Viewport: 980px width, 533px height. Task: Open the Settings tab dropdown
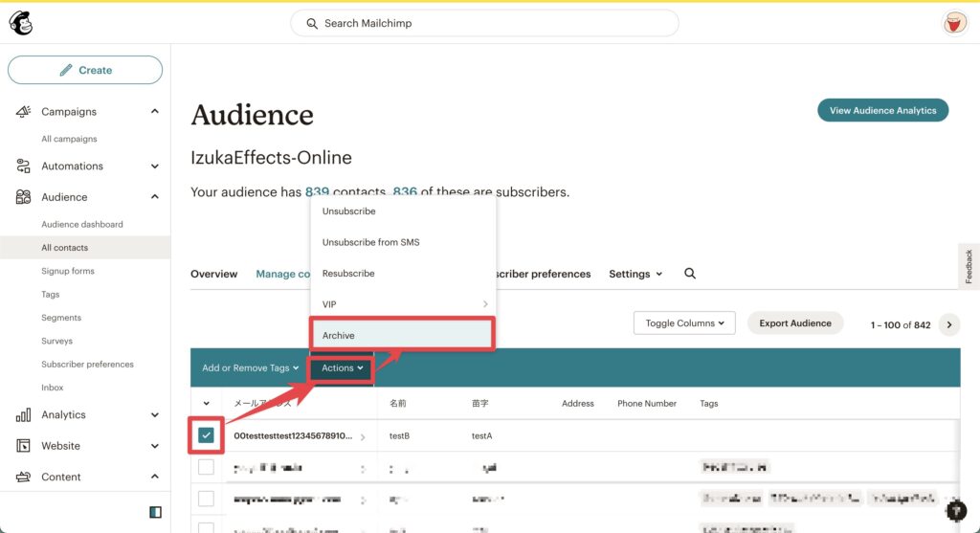coord(635,274)
